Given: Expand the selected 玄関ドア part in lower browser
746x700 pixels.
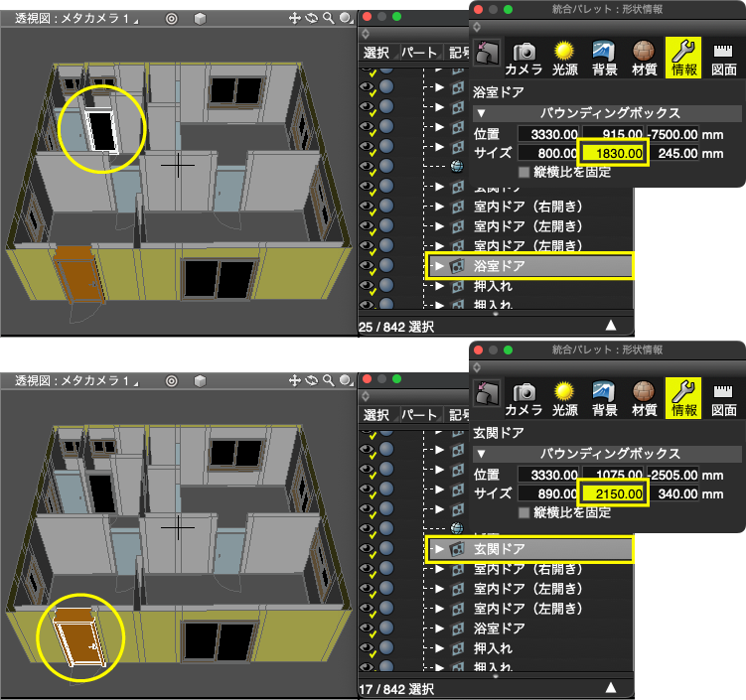Looking at the screenshot, I should [x=440, y=549].
